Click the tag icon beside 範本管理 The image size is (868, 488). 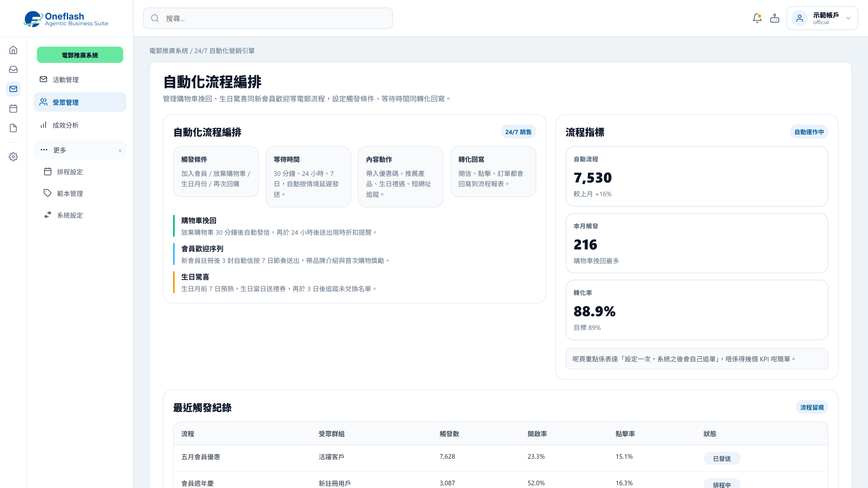coord(48,193)
